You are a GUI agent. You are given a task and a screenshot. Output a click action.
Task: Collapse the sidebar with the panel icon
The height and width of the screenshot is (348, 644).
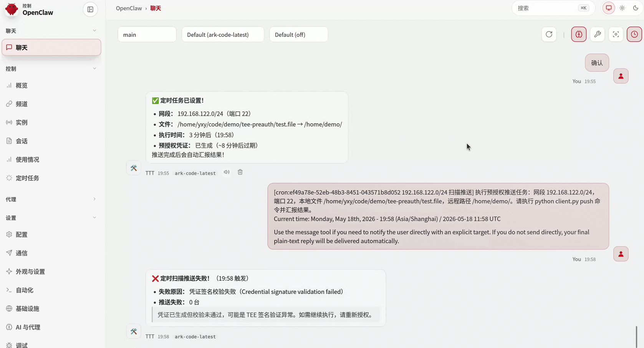(90, 9)
